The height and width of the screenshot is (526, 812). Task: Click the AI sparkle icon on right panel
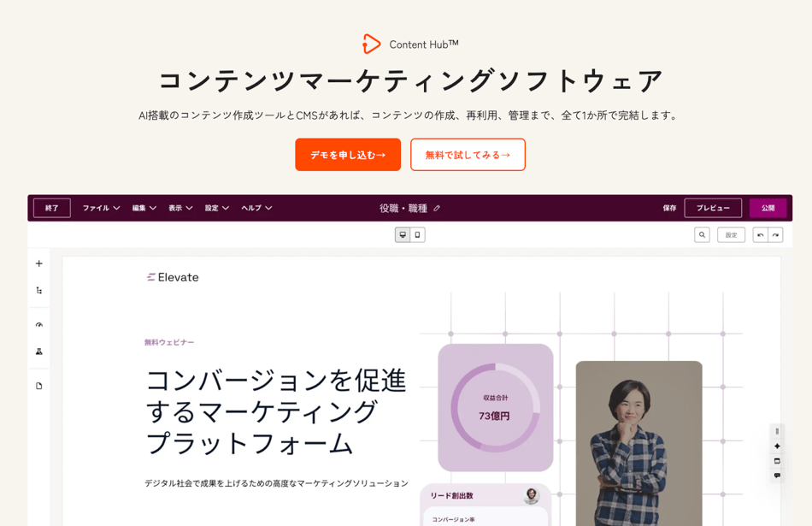(x=777, y=446)
